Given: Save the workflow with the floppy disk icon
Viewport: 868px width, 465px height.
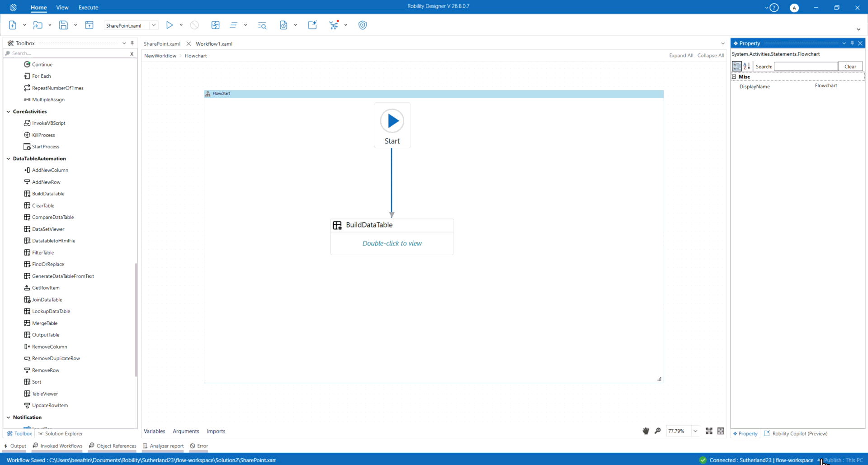Looking at the screenshot, I should click(x=64, y=25).
